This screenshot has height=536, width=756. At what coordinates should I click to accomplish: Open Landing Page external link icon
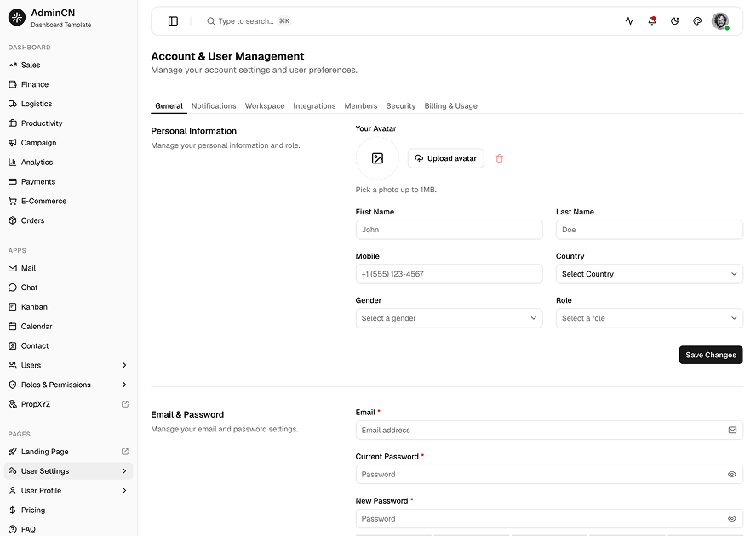pyautogui.click(x=125, y=452)
